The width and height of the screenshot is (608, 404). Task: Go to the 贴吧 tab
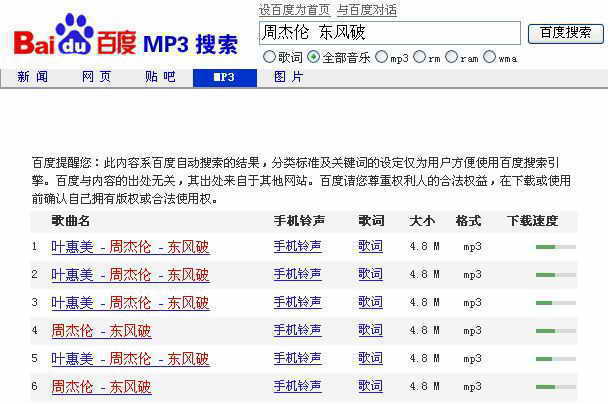pos(160,77)
